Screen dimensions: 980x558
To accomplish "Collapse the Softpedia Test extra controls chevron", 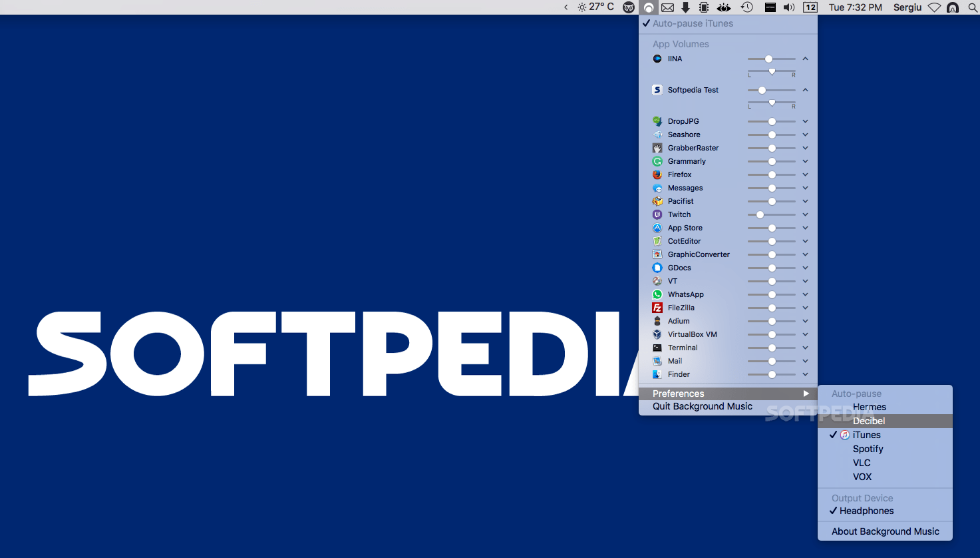I will [x=805, y=90].
